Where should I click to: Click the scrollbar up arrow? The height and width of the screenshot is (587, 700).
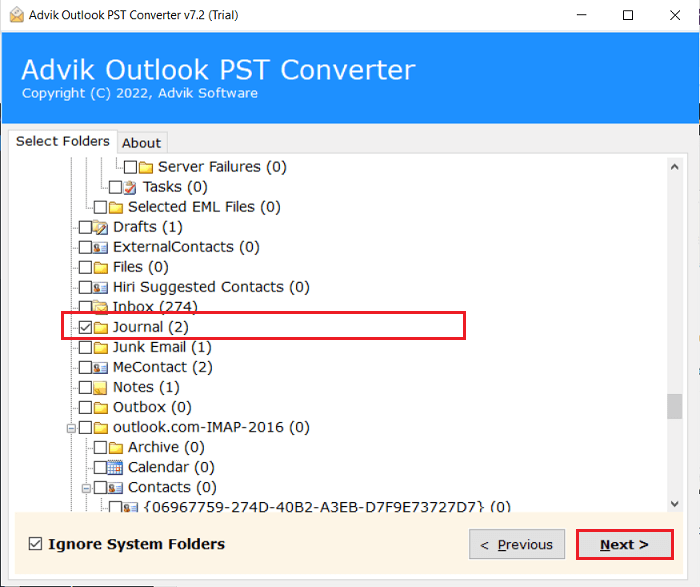point(675,167)
